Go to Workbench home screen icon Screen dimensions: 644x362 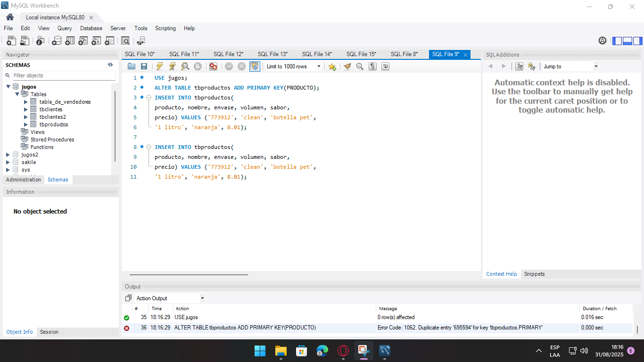10,17
